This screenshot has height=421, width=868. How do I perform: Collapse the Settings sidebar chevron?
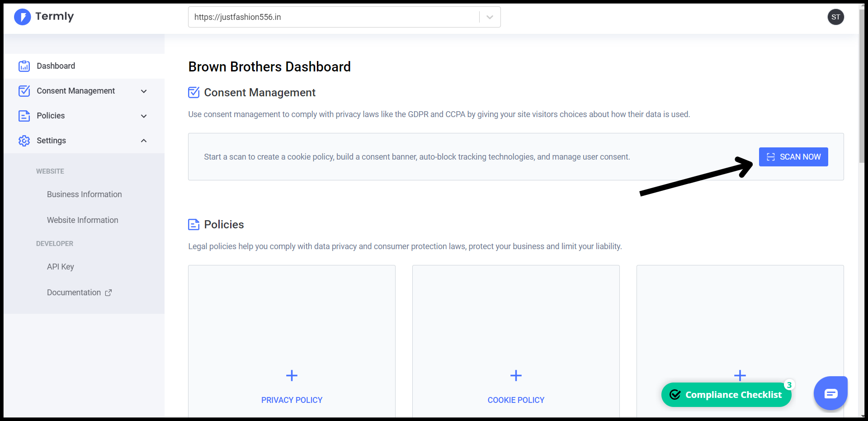144,141
